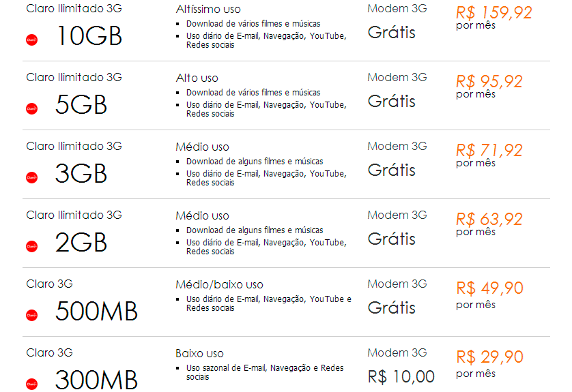This screenshot has height=392, width=572.
Task: Click the Claro logo beside the 5GB plan
Action: [31, 108]
